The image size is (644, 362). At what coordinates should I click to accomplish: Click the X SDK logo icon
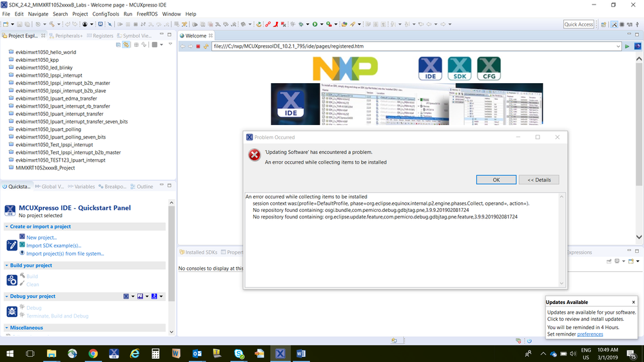click(x=459, y=68)
